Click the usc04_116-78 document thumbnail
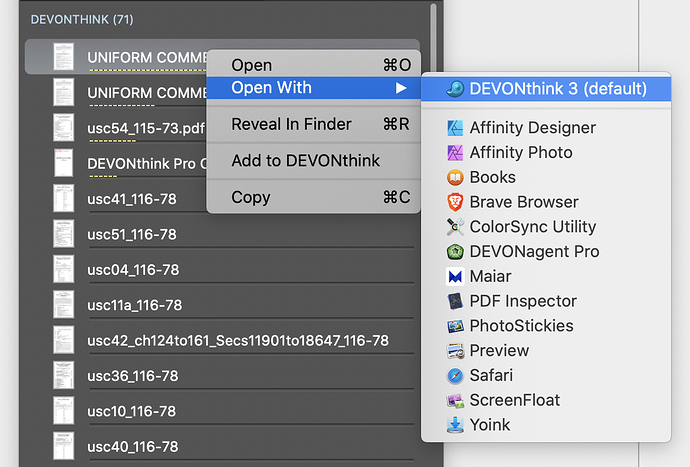690x467 pixels. tap(63, 269)
